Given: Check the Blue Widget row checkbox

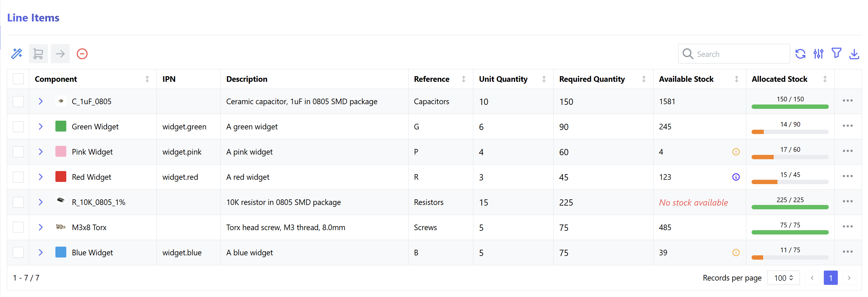Looking at the screenshot, I should coord(18,253).
